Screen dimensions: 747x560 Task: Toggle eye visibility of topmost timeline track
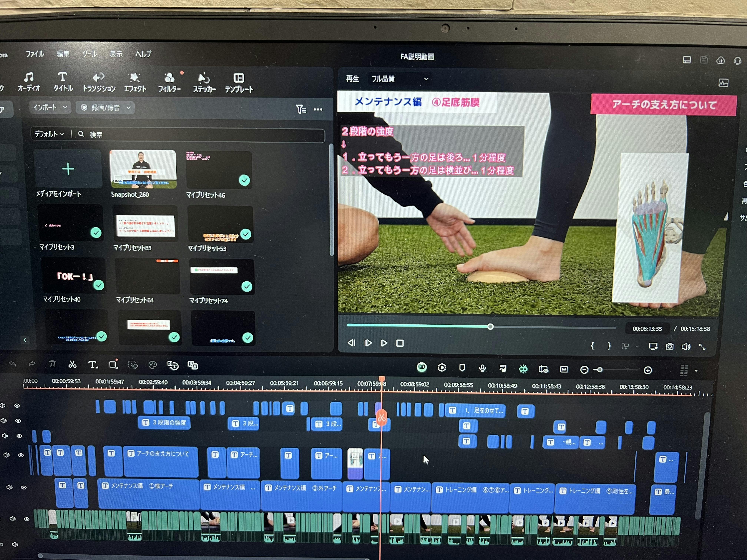click(16, 406)
